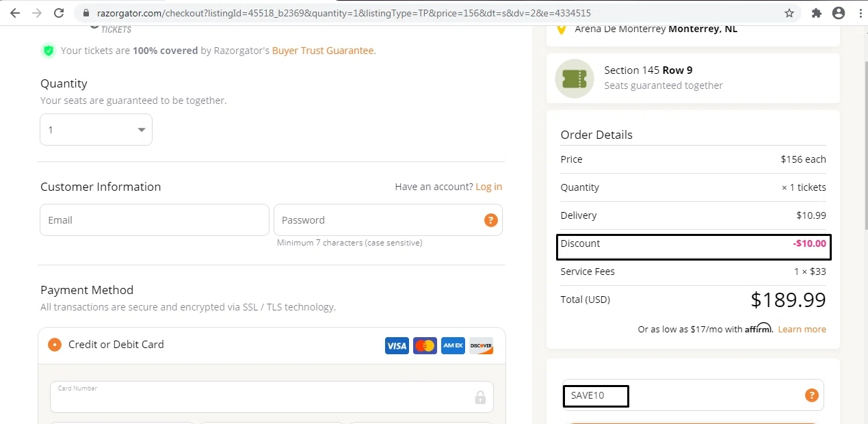Click the Discover card logo
This screenshot has width=868, height=424.
pyautogui.click(x=481, y=345)
